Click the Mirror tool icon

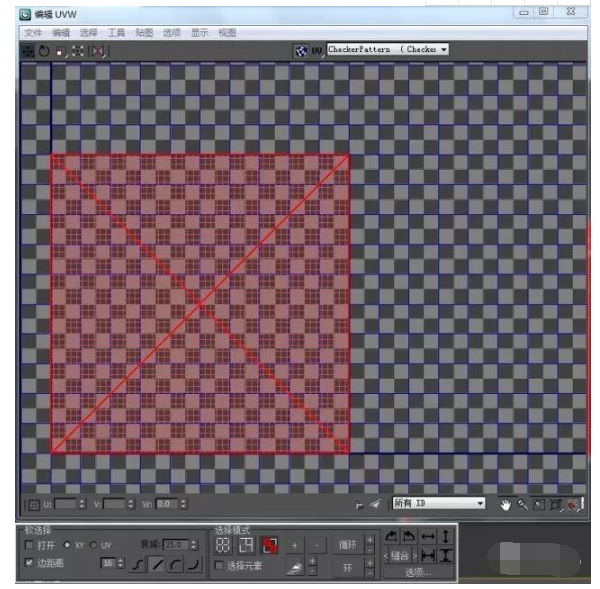98,51
